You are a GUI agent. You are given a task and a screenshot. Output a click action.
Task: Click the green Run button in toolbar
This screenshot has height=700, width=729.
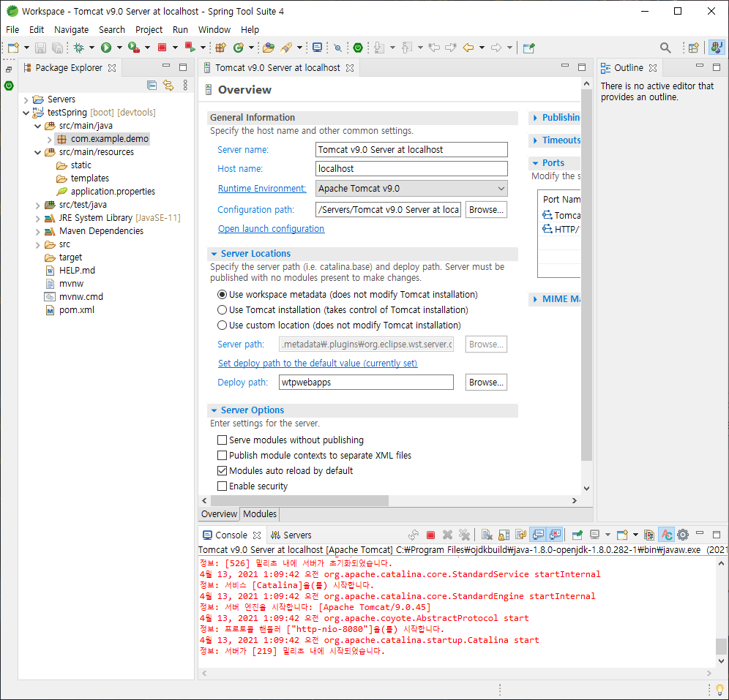pyautogui.click(x=106, y=48)
